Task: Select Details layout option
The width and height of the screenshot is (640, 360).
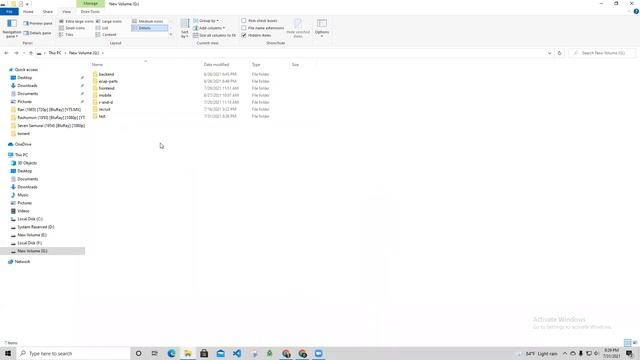Action: (x=149, y=28)
